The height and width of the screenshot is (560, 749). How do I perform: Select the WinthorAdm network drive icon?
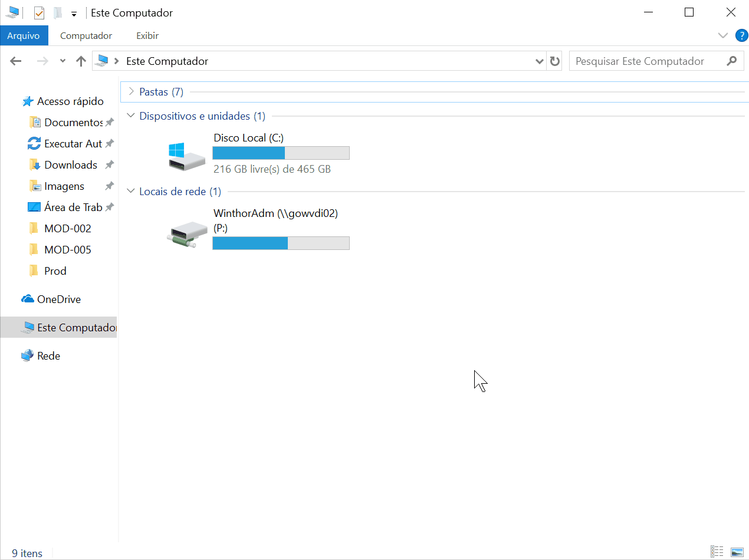click(x=187, y=234)
